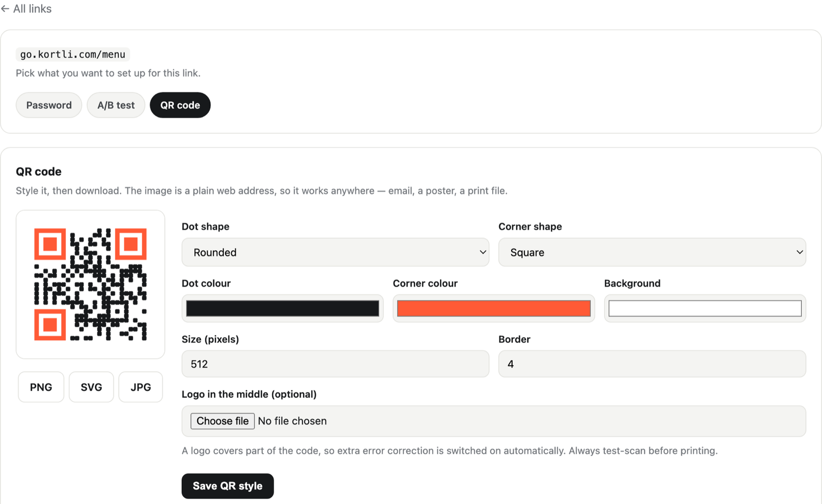Click the 'Logo in the middle (optional)' label

tap(249, 394)
